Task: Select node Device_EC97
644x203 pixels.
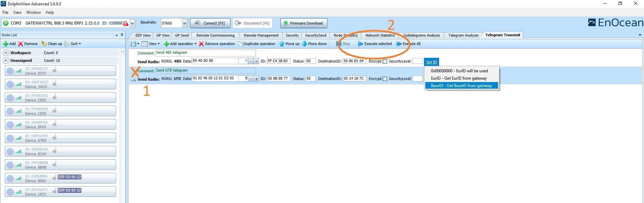Action: pos(60,71)
